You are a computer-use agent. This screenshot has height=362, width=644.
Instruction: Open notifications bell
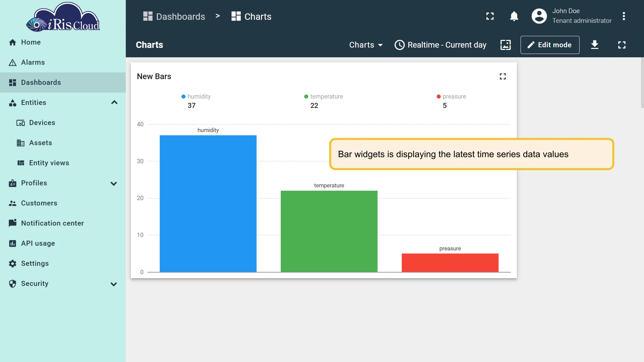point(514,16)
